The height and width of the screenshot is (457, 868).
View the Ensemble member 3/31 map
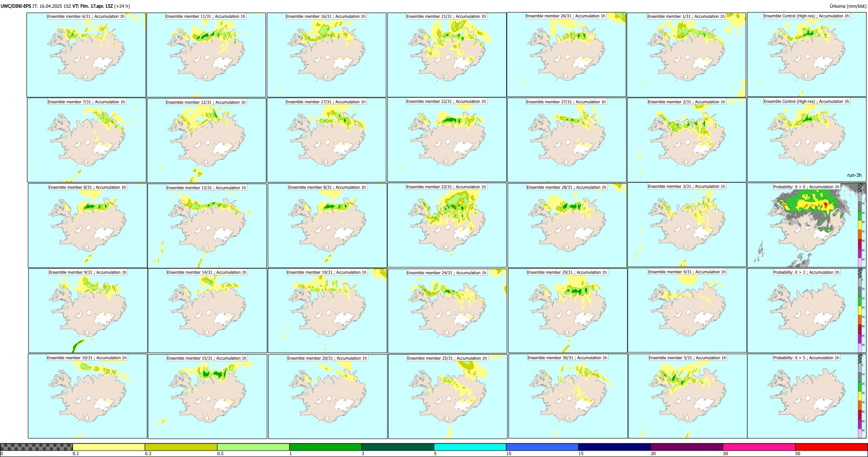[687, 225]
